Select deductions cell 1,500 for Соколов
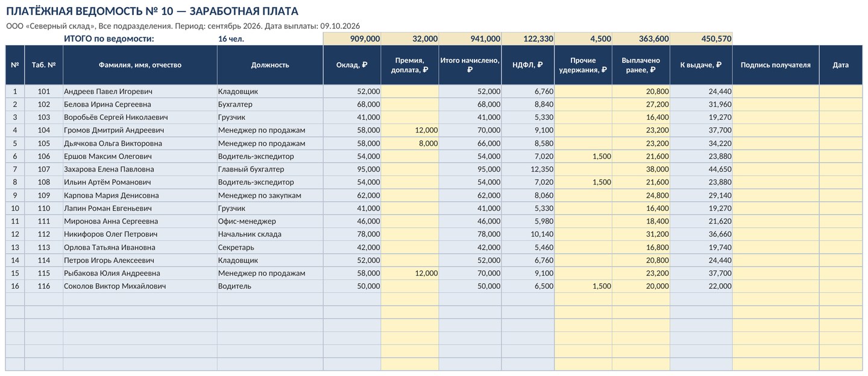 (x=583, y=286)
